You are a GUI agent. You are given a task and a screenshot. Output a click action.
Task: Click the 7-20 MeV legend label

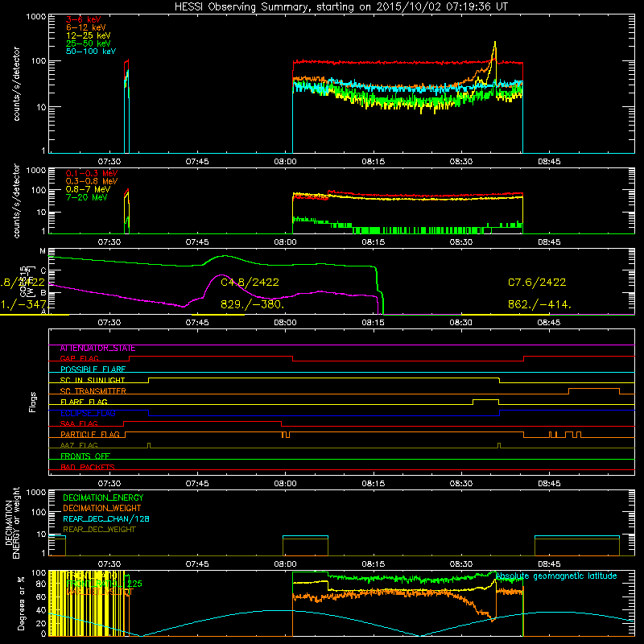tap(86, 197)
